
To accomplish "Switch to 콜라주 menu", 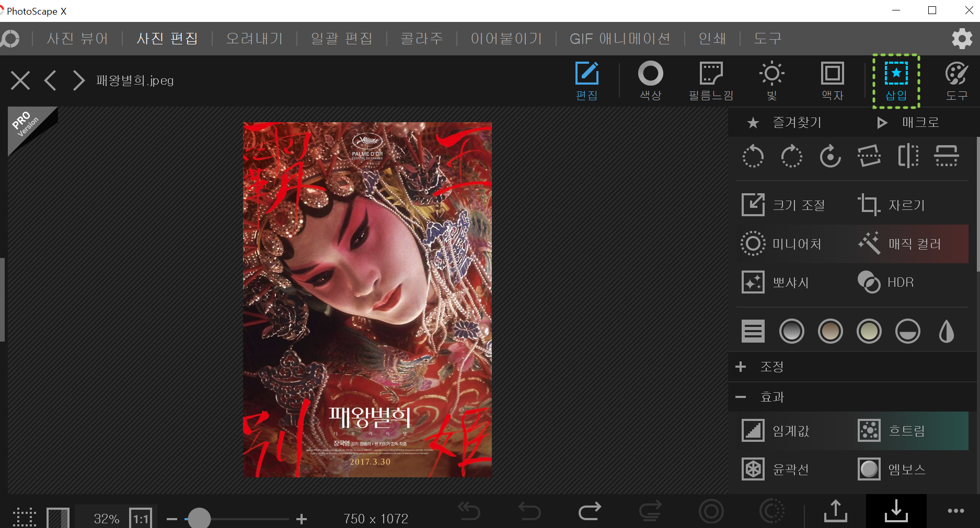I will coord(422,39).
